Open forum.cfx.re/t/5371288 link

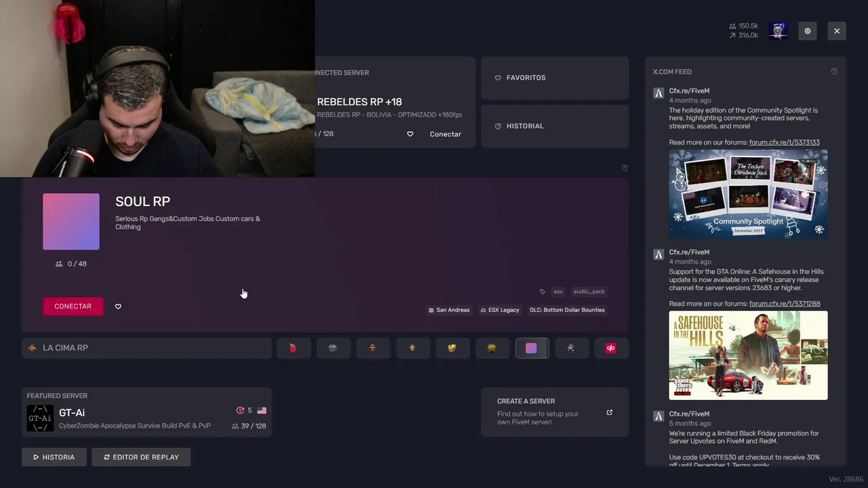coord(785,304)
